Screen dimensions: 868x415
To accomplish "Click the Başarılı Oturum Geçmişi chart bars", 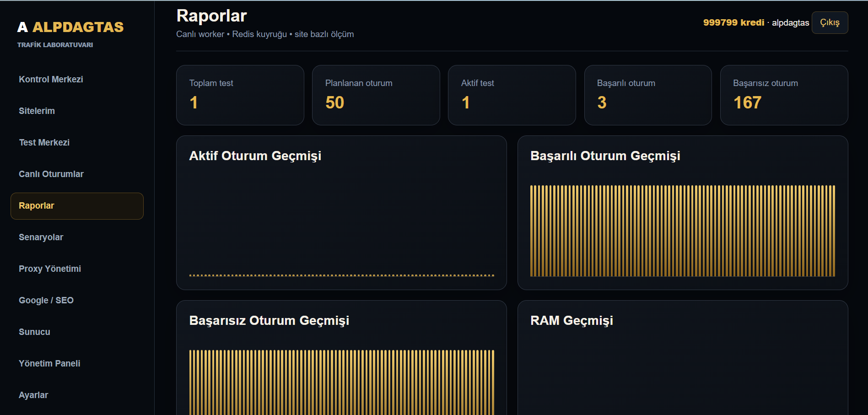I will click(683, 231).
